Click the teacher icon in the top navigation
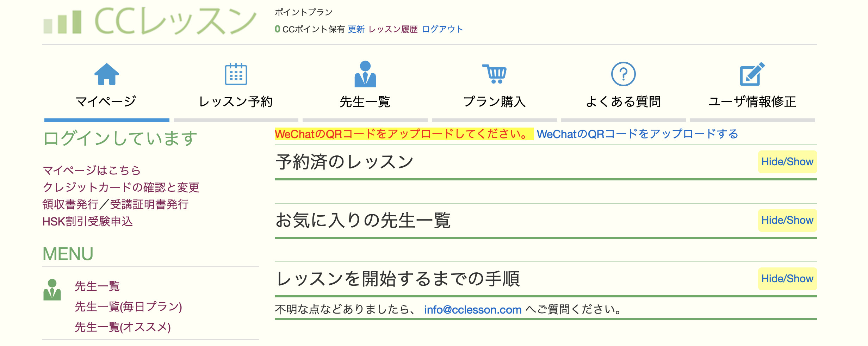This screenshot has height=346, width=868. 365,74
